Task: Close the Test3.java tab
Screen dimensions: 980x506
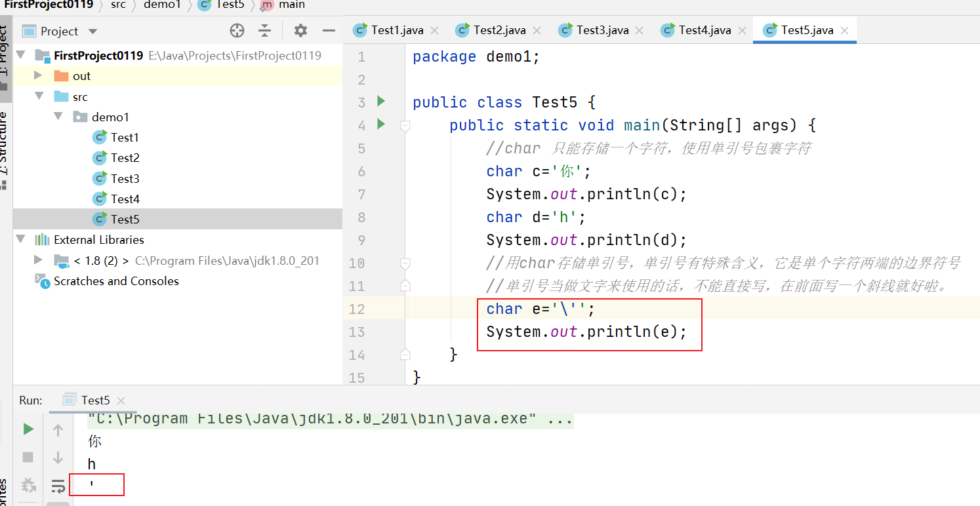Action: tap(640, 31)
